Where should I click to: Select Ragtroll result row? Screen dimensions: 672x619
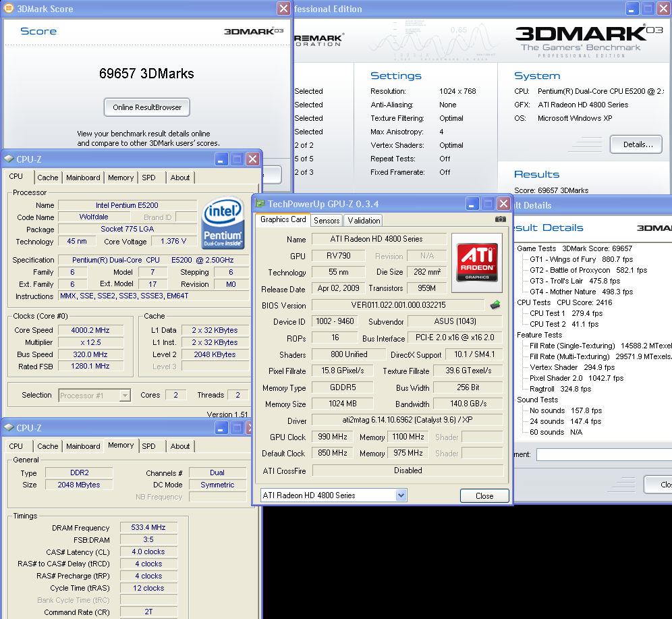[x=560, y=389]
